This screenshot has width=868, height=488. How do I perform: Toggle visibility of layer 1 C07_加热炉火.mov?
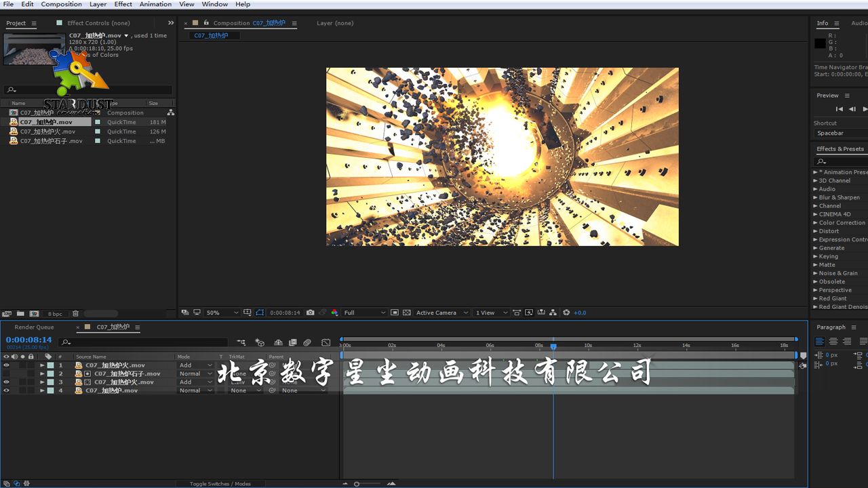point(6,365)
